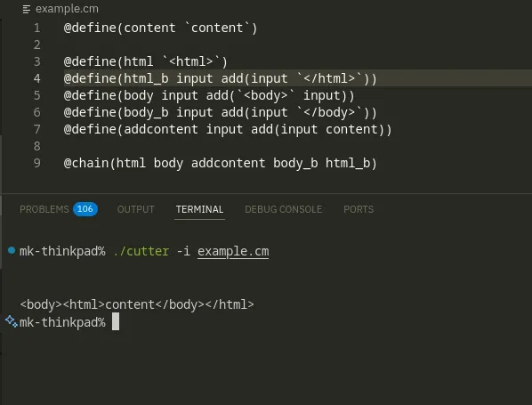532x405 pixels.
Task: Open the underlined example.cm link in terminal
Action: click(x=233, y=252)
